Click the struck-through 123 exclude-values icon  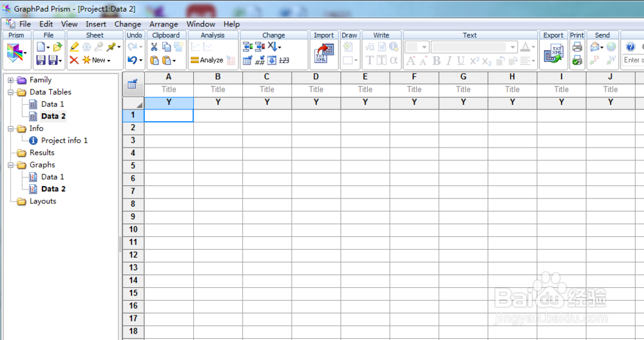(x=284, y=61)
